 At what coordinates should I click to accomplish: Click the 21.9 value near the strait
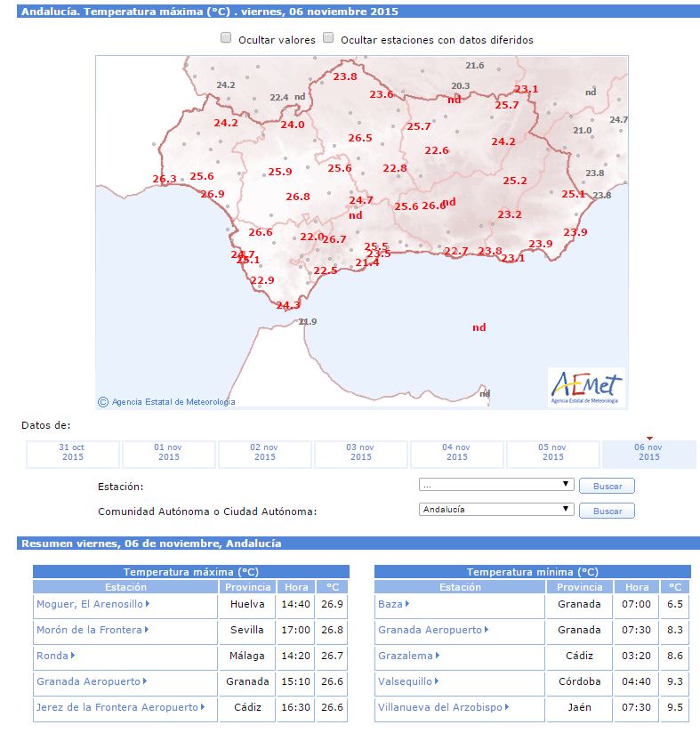308,322
